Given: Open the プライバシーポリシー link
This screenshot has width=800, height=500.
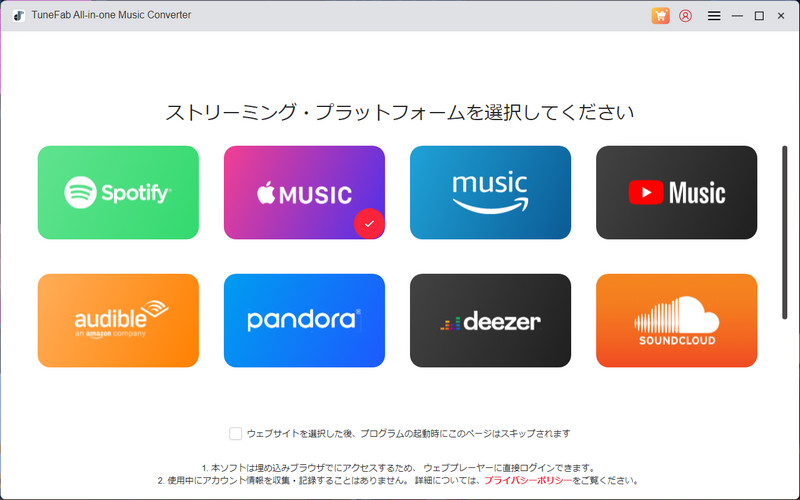Looking at the screenshot, I should pos(528,481).
